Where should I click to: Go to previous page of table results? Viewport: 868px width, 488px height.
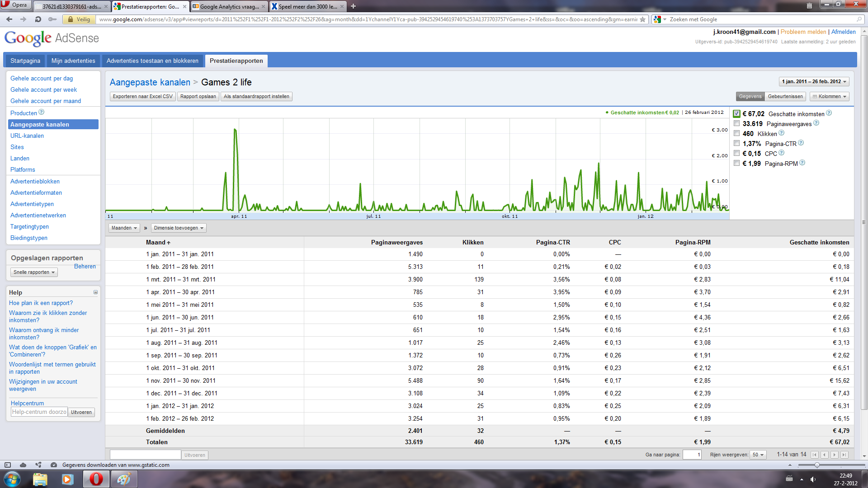(825, 455)
